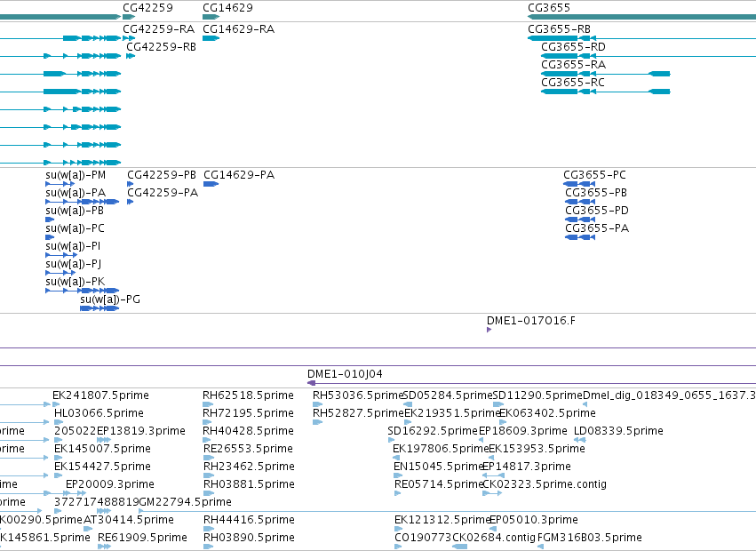Click protein CG42259-PB label

(x=162, y=175)
